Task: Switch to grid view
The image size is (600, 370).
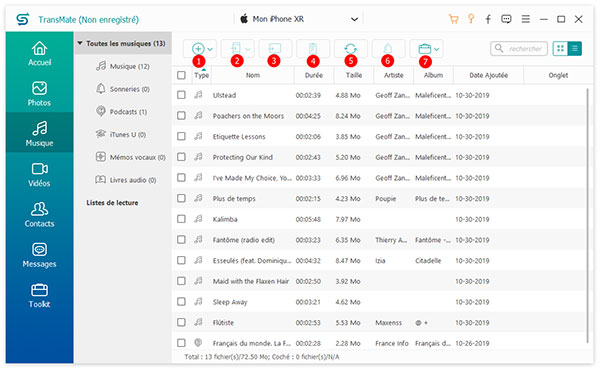Action: 560,49
